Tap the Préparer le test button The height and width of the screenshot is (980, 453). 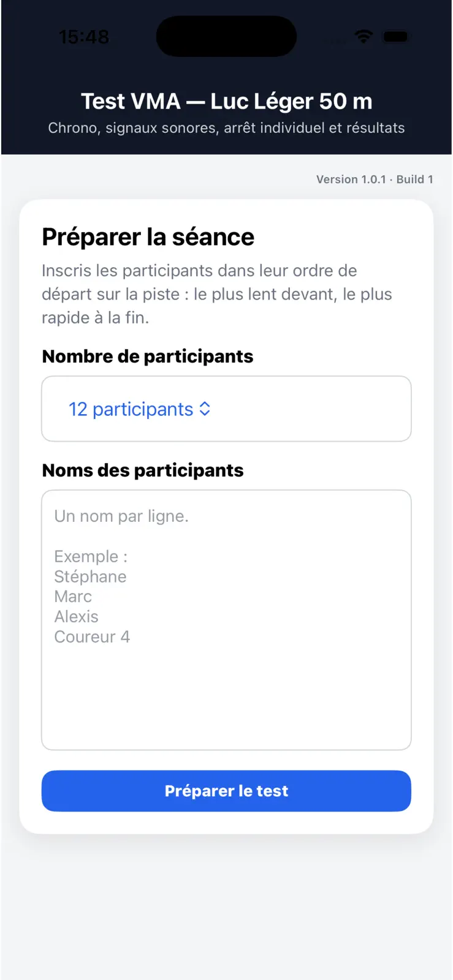point(226,791)
